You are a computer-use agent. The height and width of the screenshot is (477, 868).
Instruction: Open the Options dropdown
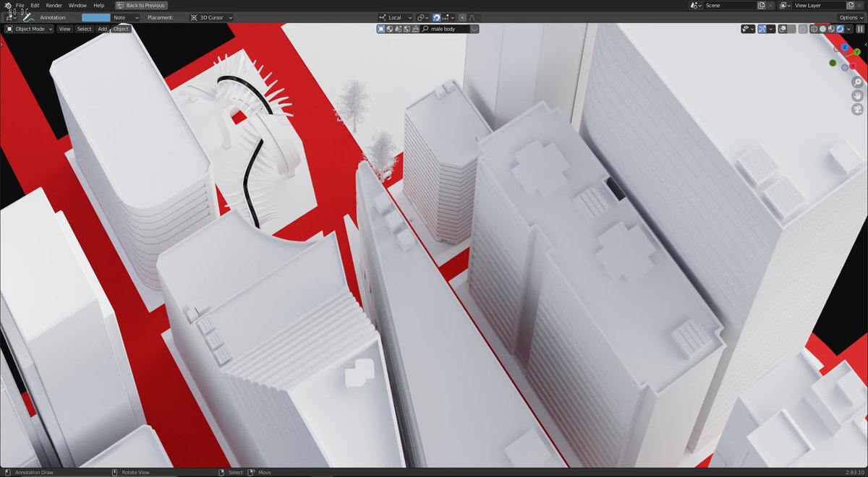[851, 17]
